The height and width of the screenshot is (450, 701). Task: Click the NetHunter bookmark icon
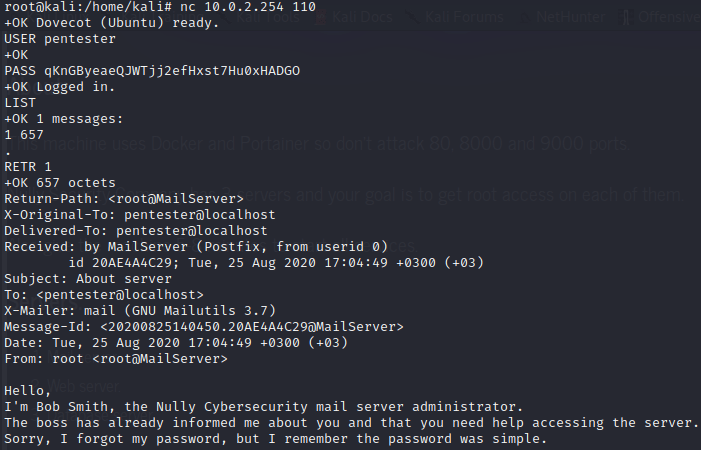(524, 17)
